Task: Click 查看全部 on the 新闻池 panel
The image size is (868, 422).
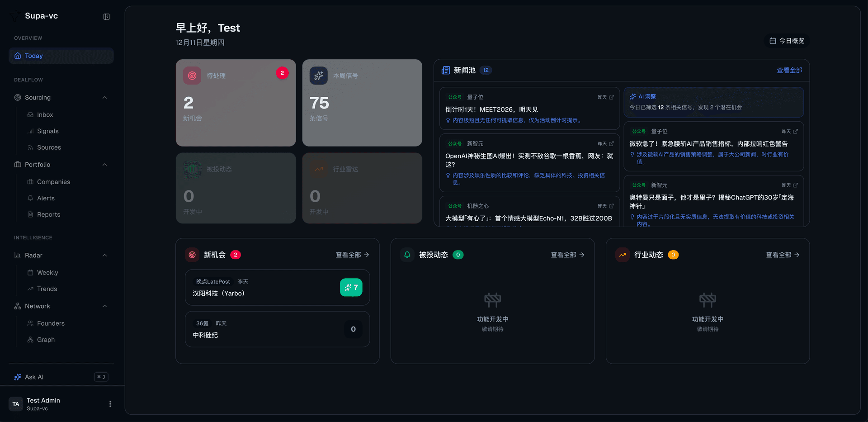Action: [x=789, y=70]
